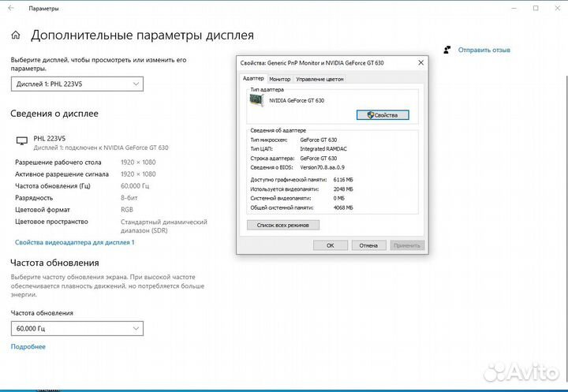Click the Цветовой формат value RGB
568x392 pixels.
127,210
